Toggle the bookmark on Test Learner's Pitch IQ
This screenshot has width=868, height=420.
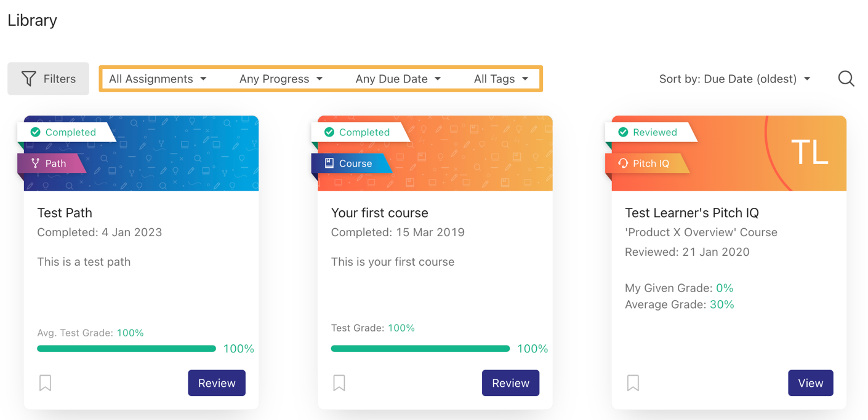coord(633,382)
